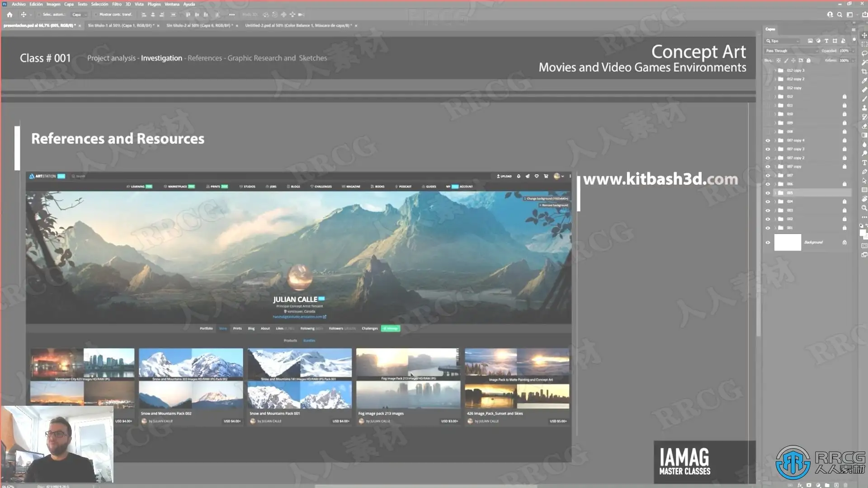Select the Path Selection tool
The width and height of the screenshot is (868, 488).
864,181
